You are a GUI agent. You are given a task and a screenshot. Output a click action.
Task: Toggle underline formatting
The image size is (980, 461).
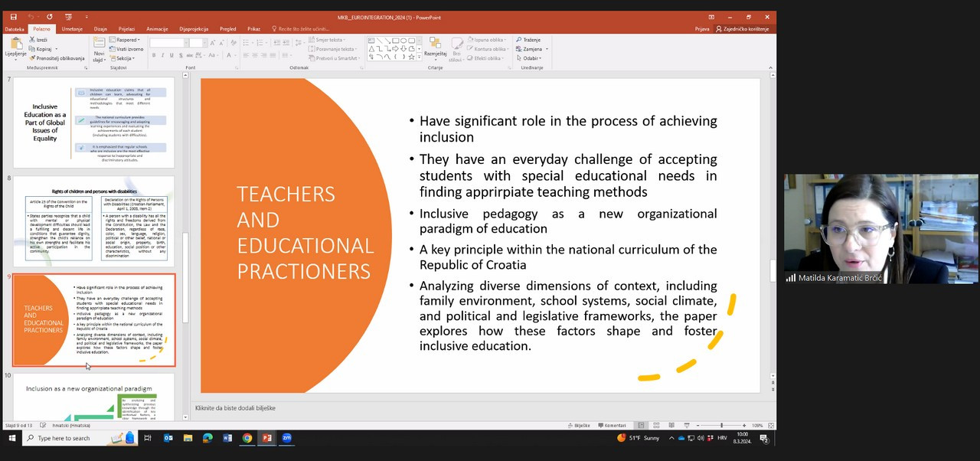coord(171,55)
